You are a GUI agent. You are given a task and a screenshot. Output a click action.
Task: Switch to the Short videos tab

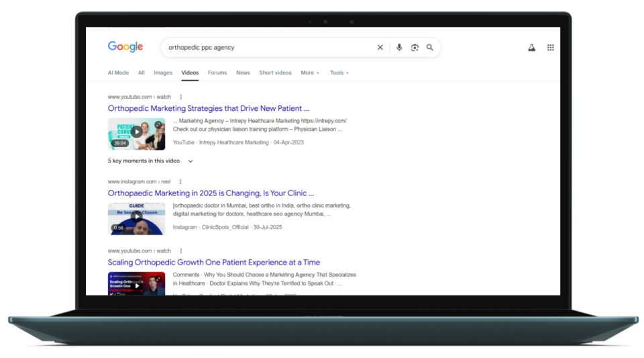tap(275, 73)
